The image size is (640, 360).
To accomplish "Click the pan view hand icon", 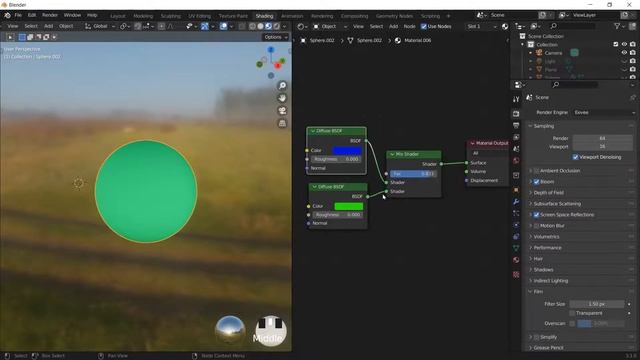I will click(282, 98).
